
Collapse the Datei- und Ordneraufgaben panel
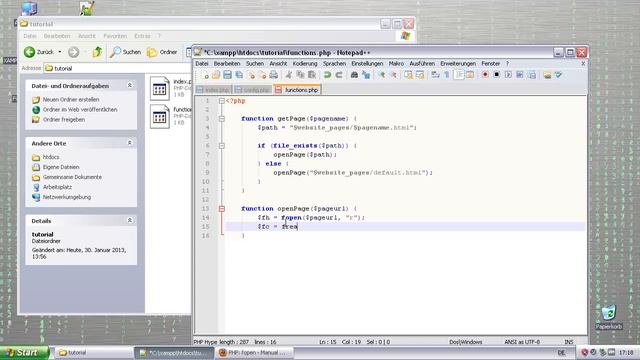click(130, 85)
